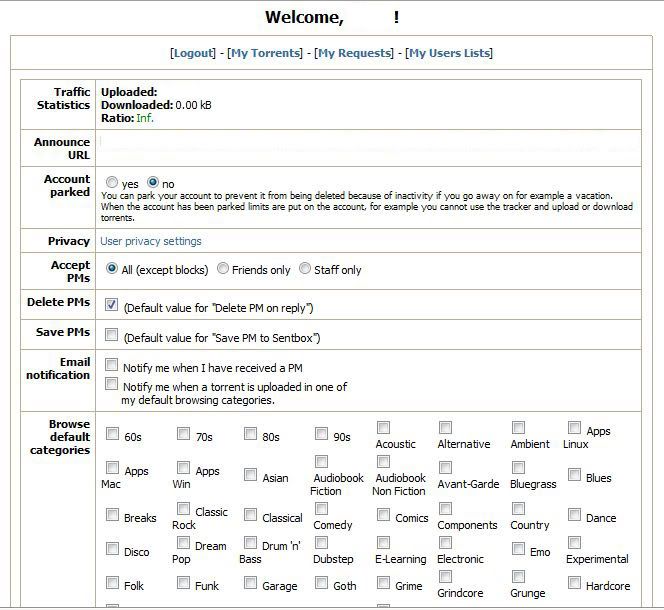Select 'All (except blocks)' PM option

[112, 269]
